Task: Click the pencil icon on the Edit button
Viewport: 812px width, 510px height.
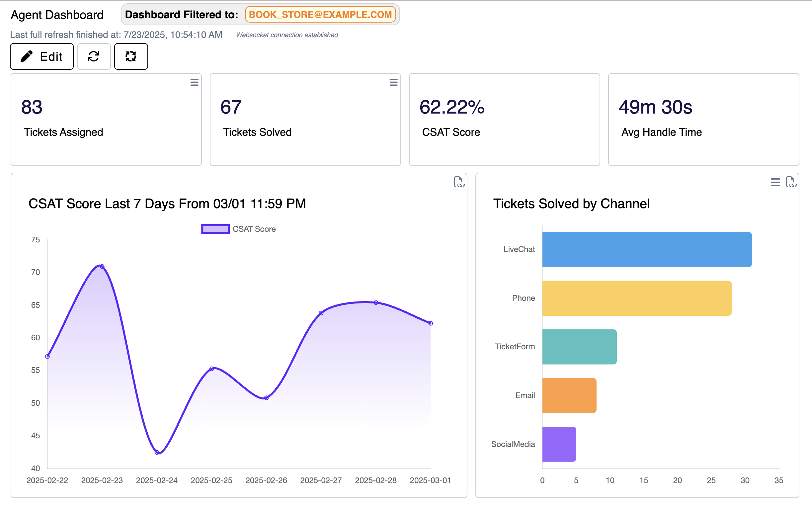Action: click(26, 56)
